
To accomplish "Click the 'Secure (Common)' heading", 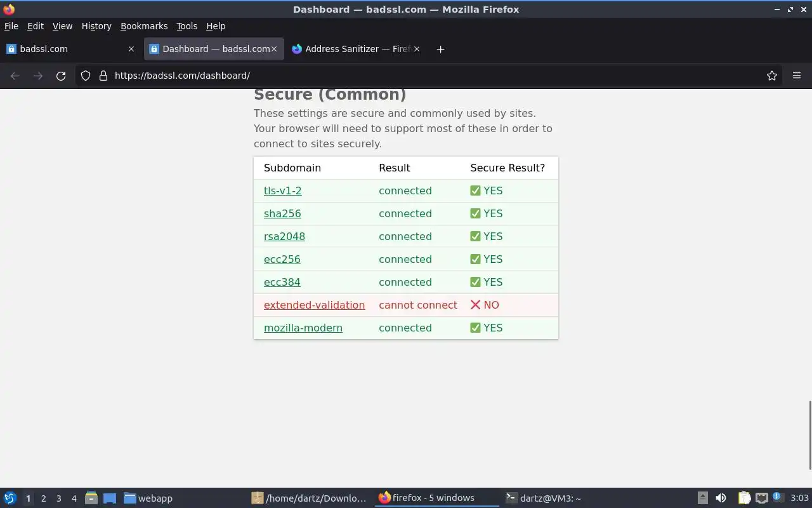I will pos(330,94).
